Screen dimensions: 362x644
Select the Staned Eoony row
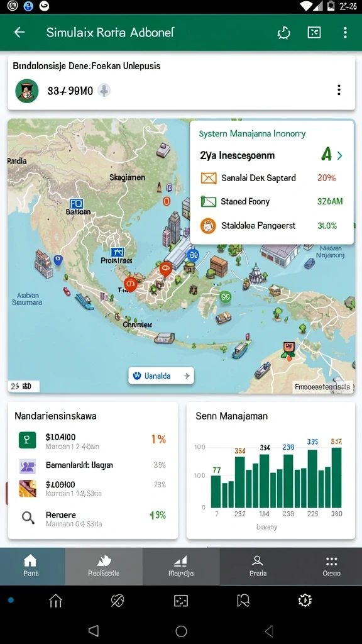click(271, 201)
